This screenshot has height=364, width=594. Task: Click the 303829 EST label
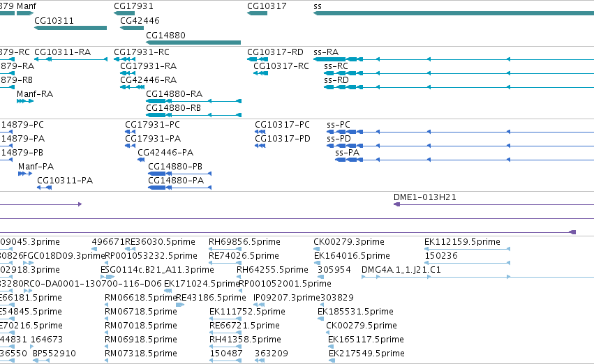[x=337, y=298]
